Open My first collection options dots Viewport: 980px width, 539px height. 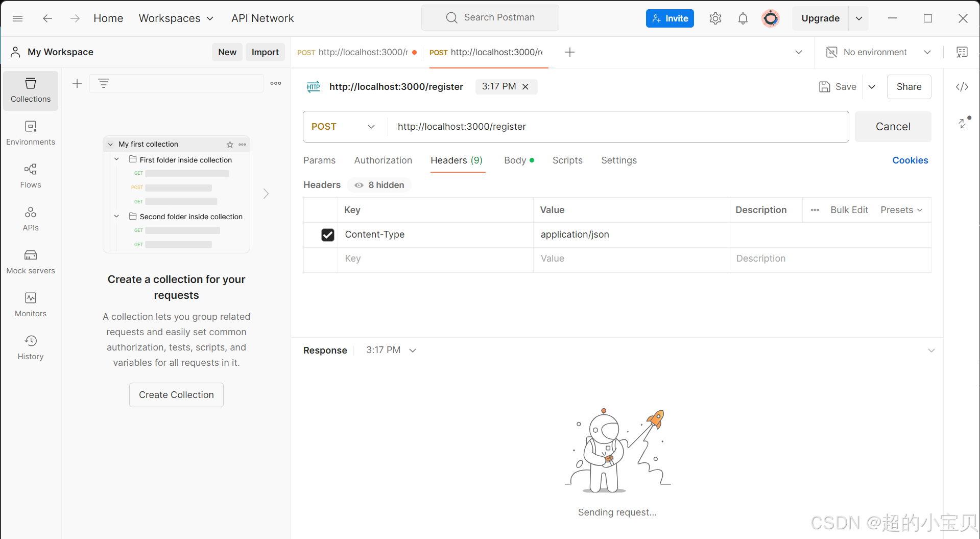tap(242, 145)
